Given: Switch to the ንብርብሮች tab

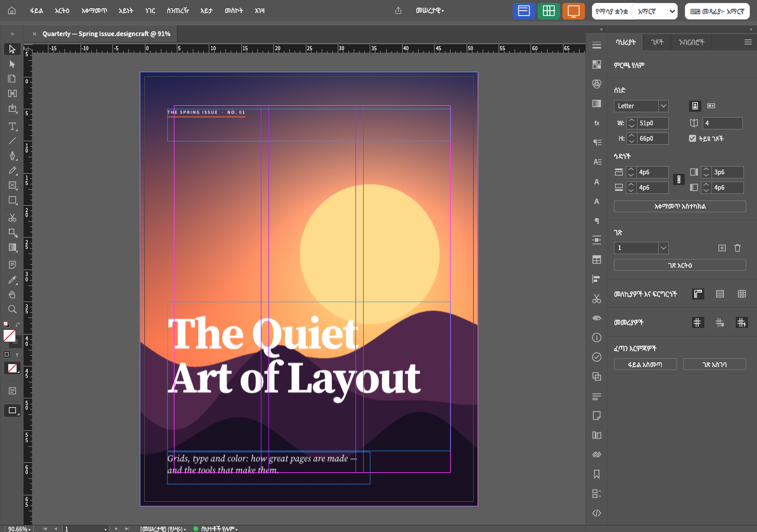Looking at the screenshot, I should [691, 42].
